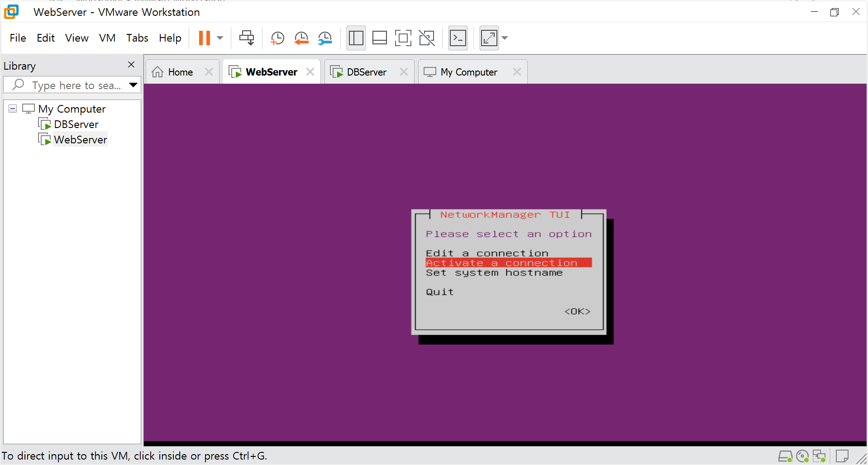Close the Home tab
The image size is (868, 465).
coord(209,72)
